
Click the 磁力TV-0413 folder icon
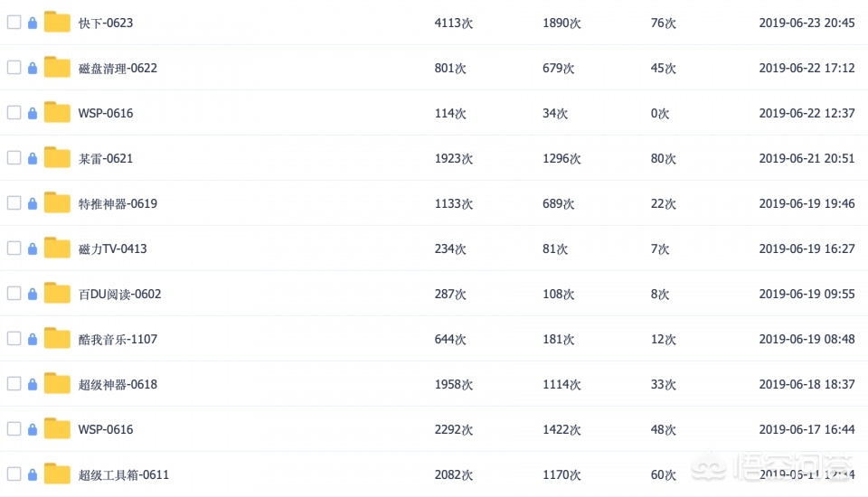(57, 248)
